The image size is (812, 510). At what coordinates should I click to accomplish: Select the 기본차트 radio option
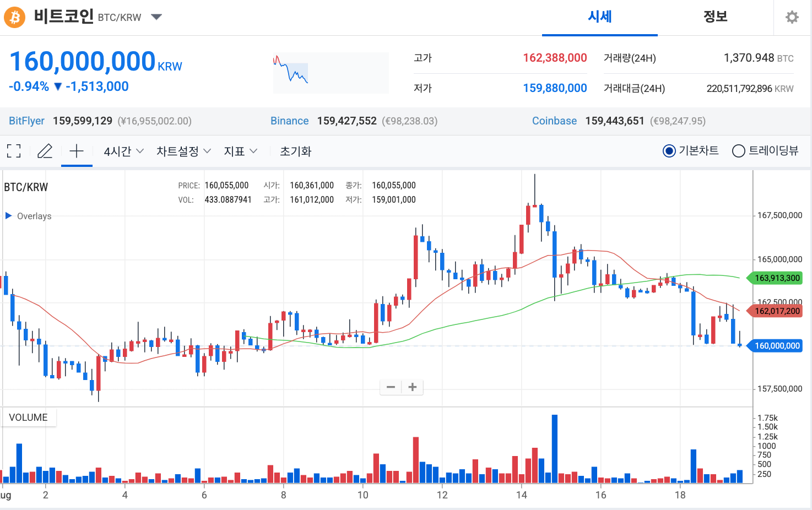coord(669,151)
